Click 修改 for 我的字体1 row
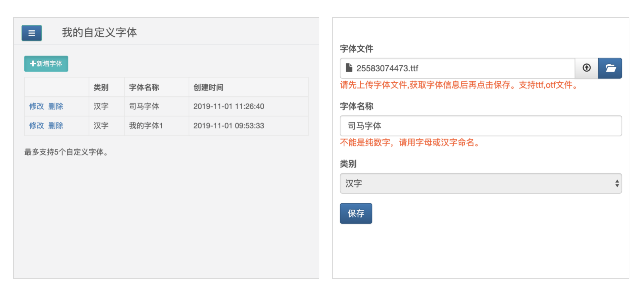The height and width of the screenshot is (293, 644). click(x=37, y=126)
